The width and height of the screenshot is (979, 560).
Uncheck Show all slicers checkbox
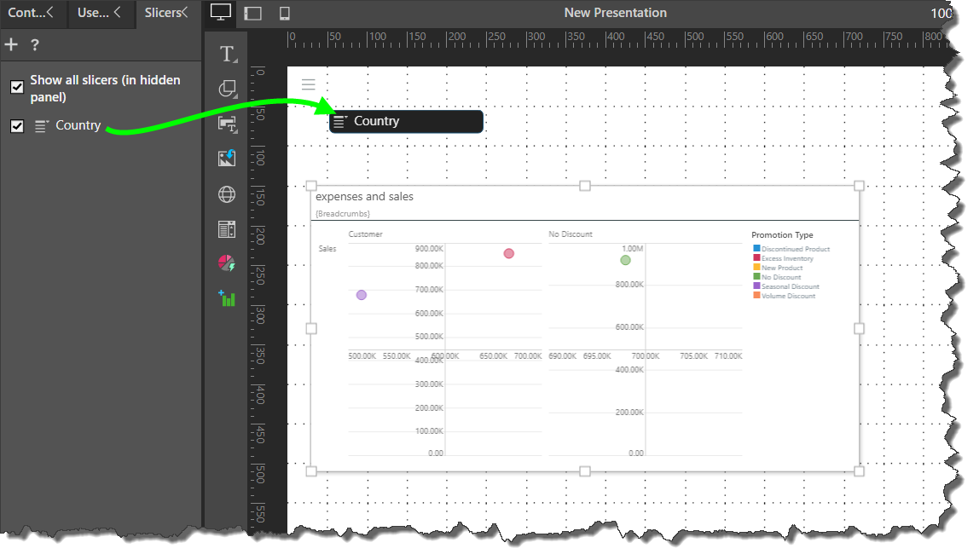click(x=16, y=87)
